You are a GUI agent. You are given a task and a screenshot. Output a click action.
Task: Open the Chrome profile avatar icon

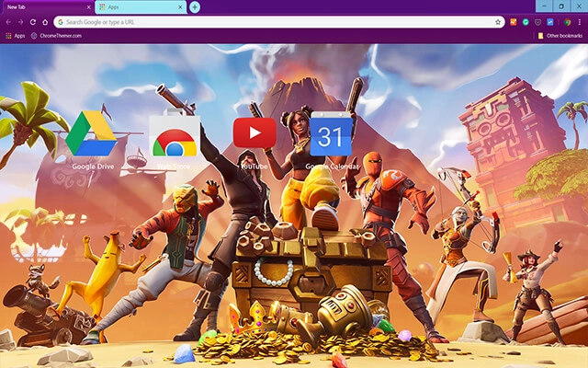click(568, 22)
